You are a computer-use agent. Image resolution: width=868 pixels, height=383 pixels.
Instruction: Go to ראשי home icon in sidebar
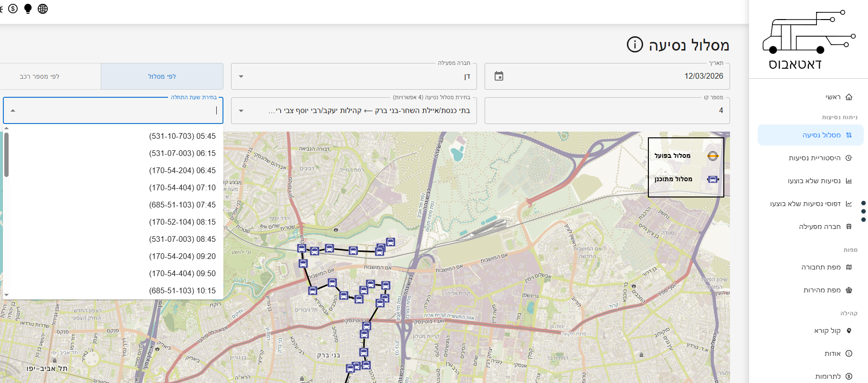point(849,97)
